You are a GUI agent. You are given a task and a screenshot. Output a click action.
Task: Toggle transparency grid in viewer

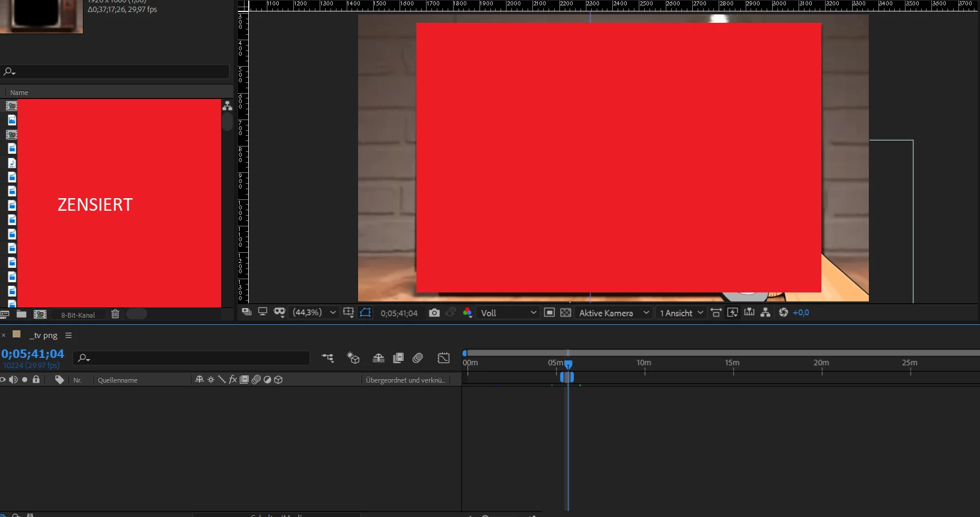point(565,312)
